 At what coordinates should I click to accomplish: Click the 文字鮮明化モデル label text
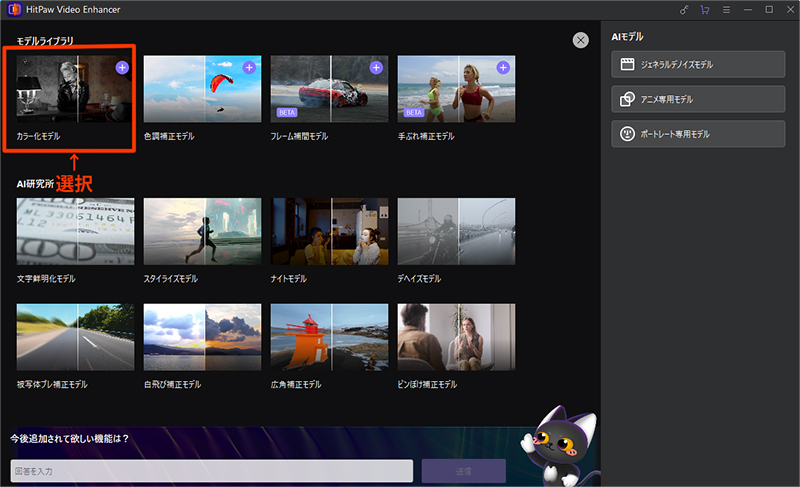[46, 278]
